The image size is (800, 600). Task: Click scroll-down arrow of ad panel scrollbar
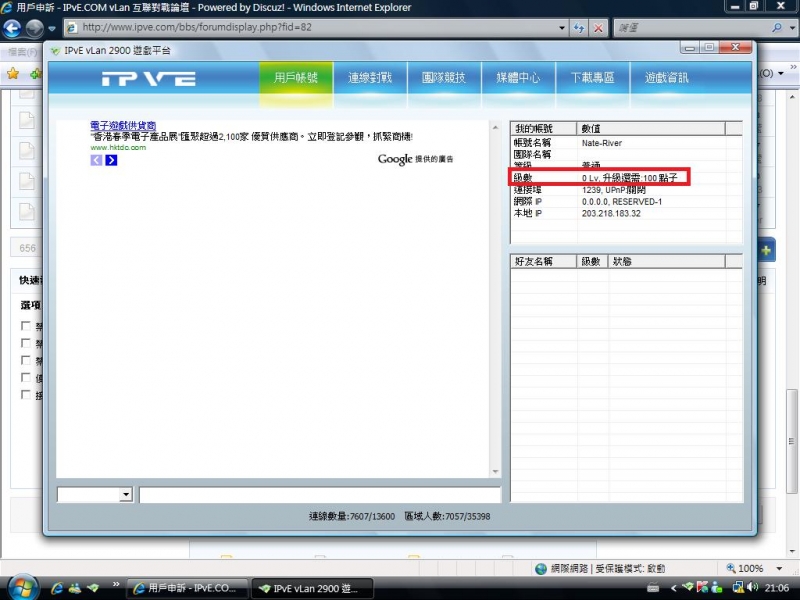(495, 471)
